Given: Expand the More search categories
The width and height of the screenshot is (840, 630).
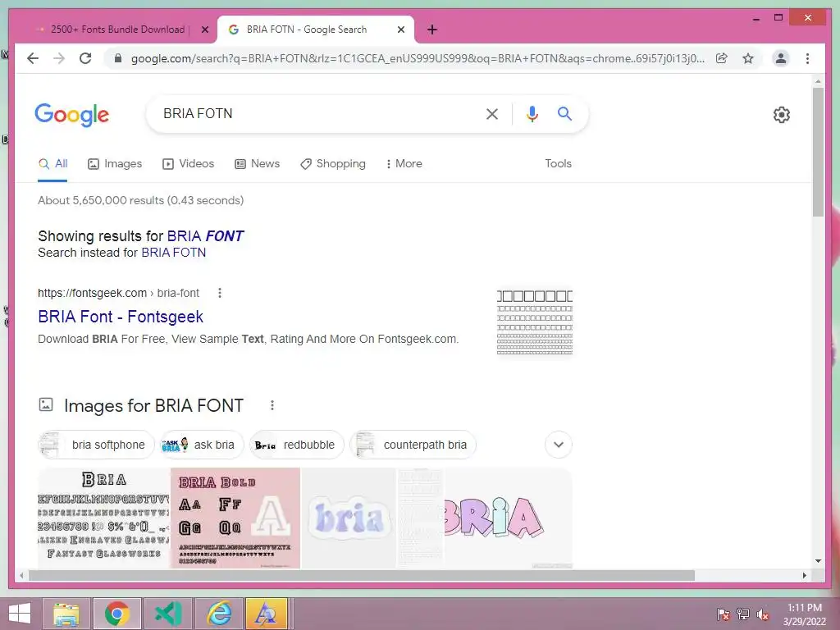Looking at the screenshot, I should [404, 164].
